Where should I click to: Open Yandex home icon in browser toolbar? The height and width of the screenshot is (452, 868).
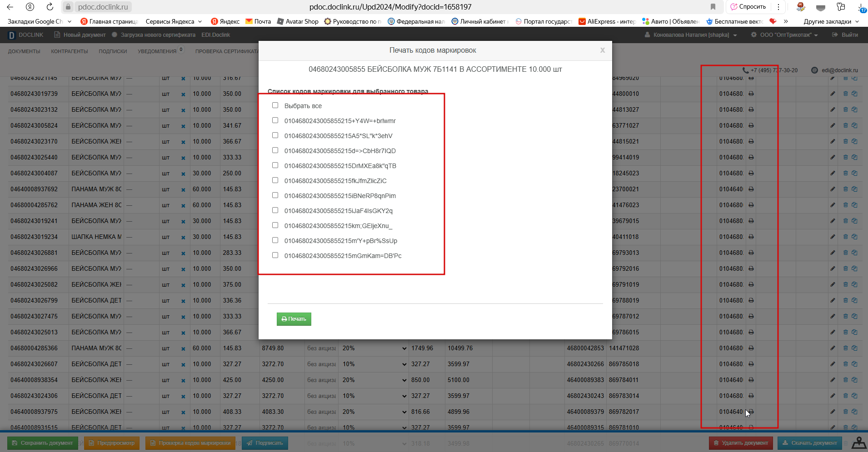click(x=30, y=7)
